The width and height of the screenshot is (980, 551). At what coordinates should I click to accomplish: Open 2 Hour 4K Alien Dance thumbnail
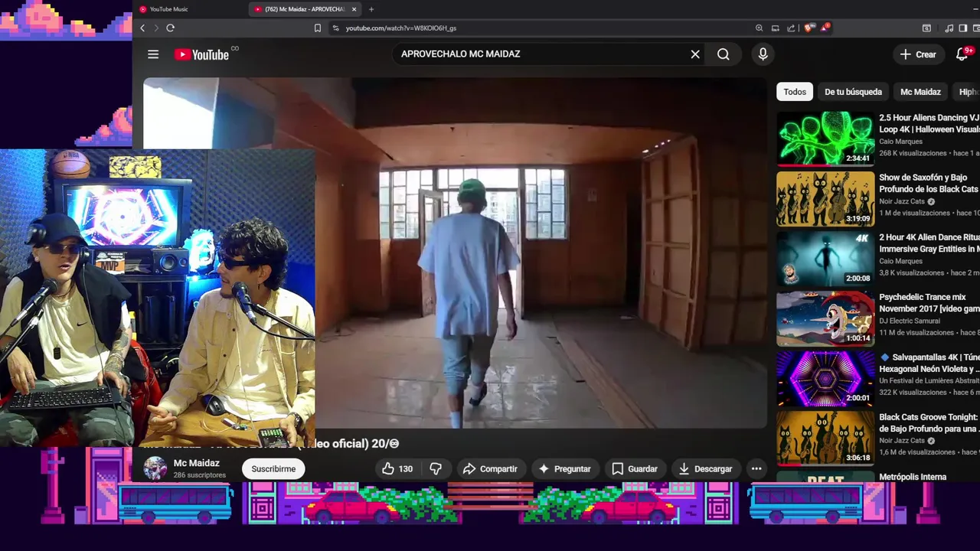click(x=825, y=258)
